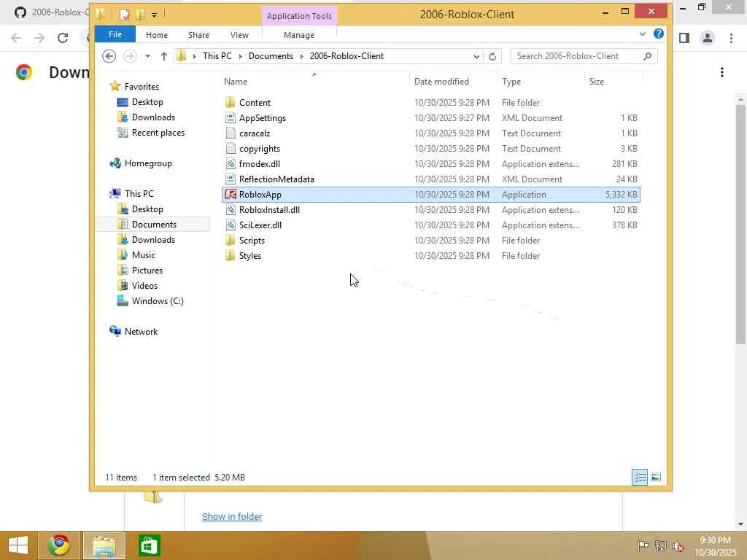Expand the ribbon with chevron

(642, 34)
